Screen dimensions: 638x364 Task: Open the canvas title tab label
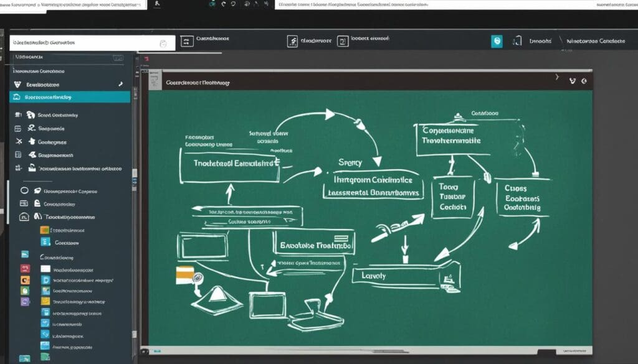click(x=198, y=82)
